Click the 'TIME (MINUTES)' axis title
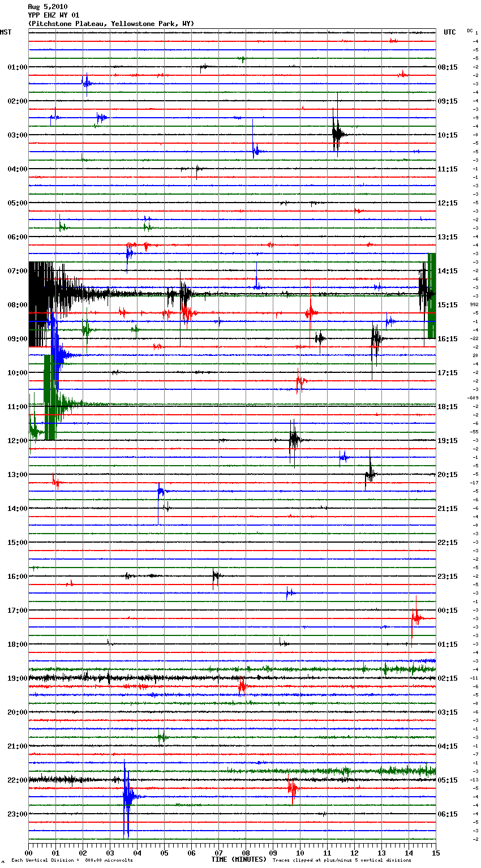The width and height of the screenshot is (481, 868). point(239,860)
